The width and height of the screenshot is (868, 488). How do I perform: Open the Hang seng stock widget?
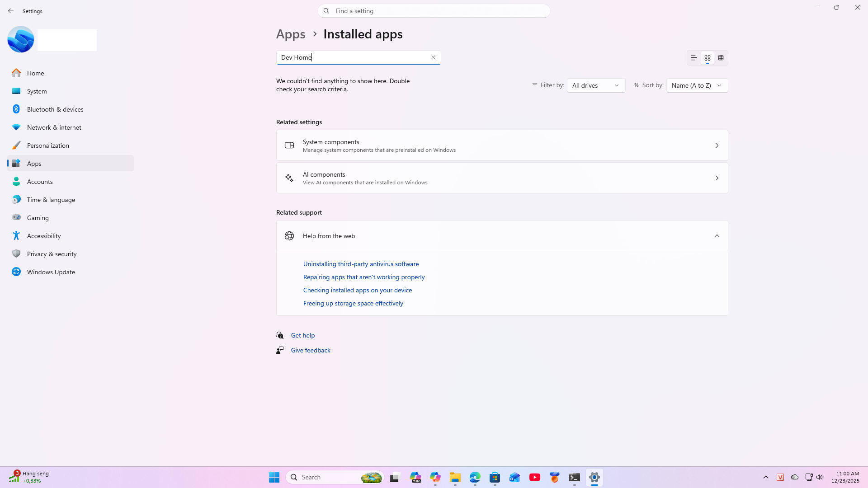(28, 477)
